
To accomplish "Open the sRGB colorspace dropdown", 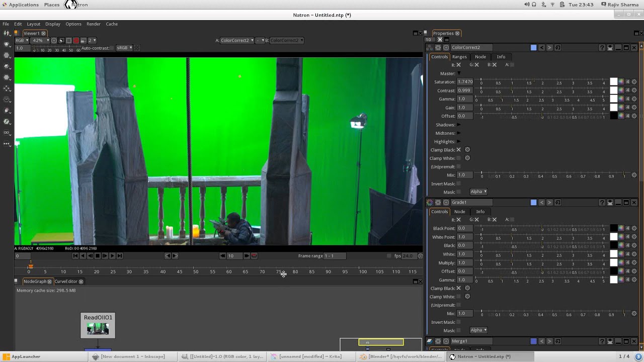I will pos(124,48).
